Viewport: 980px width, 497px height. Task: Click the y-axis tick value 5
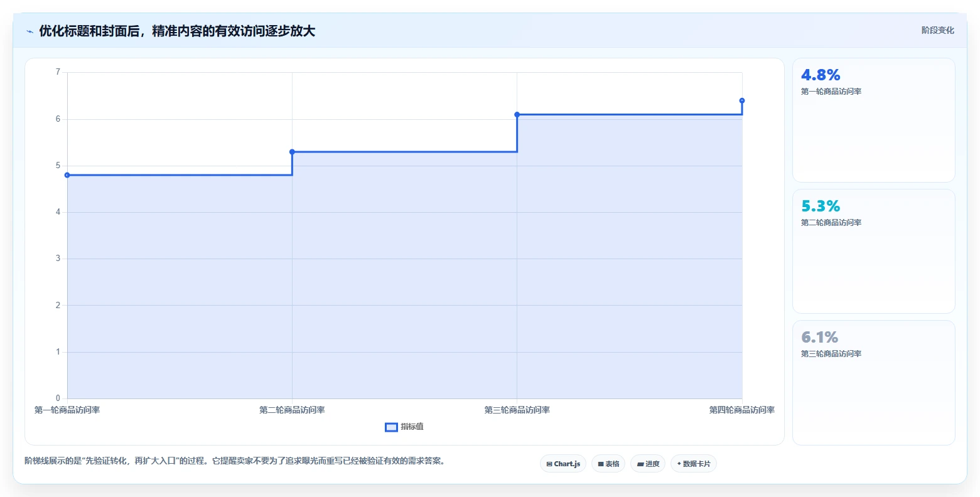[58, 166]
